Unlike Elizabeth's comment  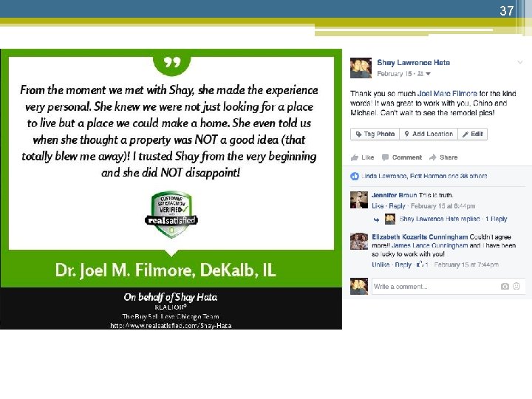click(381, 265)
